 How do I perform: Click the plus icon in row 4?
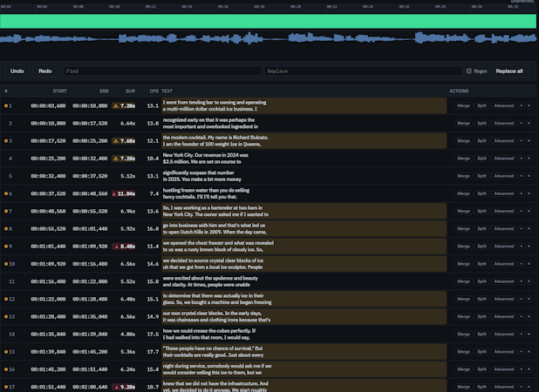click(522, 159)
